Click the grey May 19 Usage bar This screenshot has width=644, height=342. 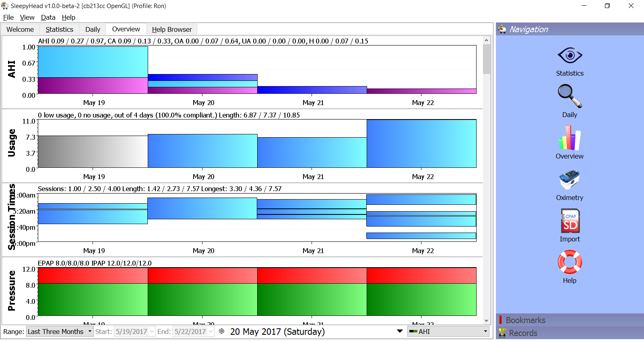[x=93, y=152]
